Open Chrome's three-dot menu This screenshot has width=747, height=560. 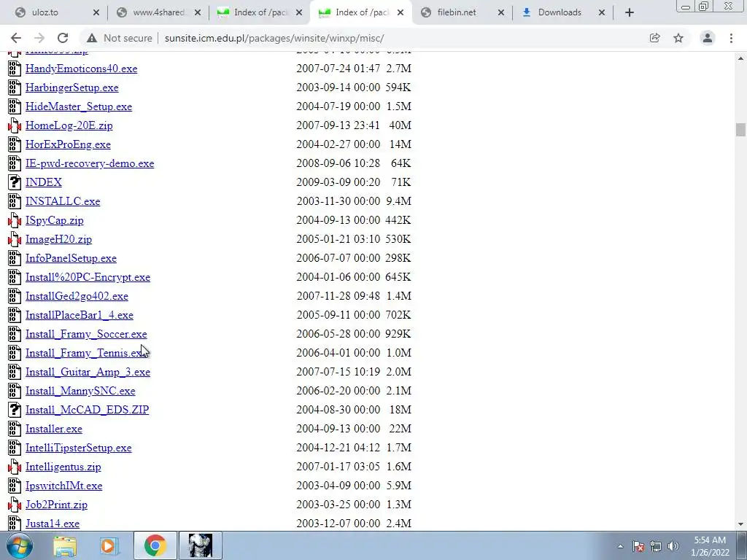click(x=731, y=38)
